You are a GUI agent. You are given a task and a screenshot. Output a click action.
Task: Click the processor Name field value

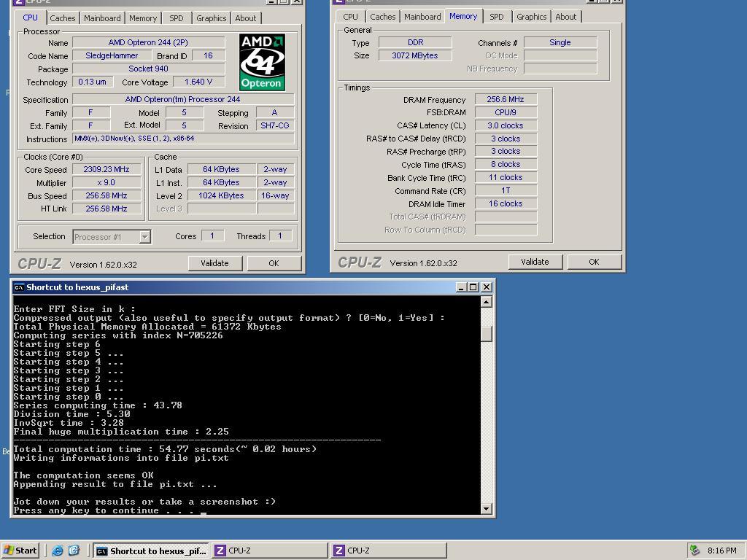pos(148,42)
